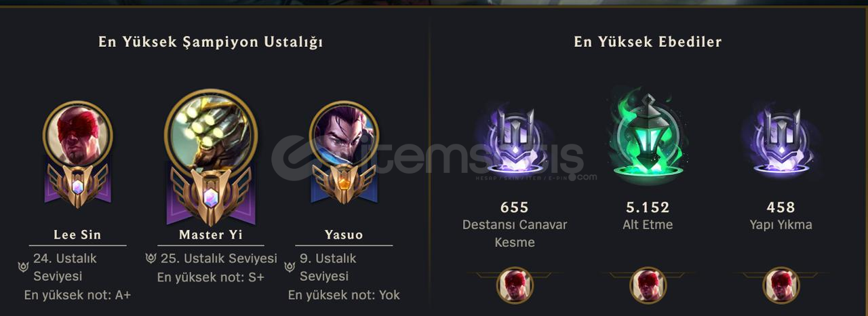Click the Lee Sin name label
The height and width of the screenshot is (316, 868).
[x=77, y=235]
